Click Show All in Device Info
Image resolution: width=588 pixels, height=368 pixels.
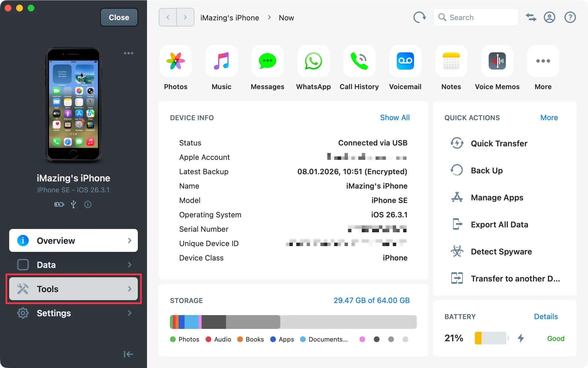click(395, 118)
